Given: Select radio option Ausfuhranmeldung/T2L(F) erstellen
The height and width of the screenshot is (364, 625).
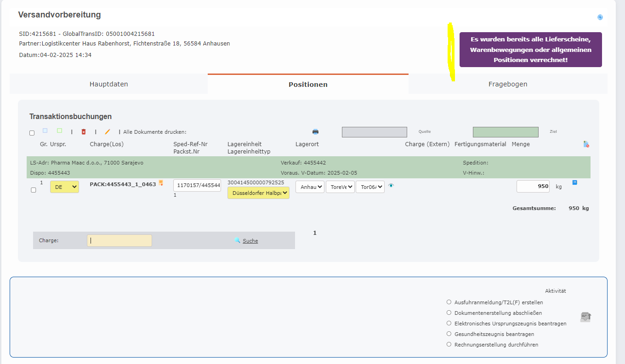Looking at the screenshot, I should coord(449,302).
